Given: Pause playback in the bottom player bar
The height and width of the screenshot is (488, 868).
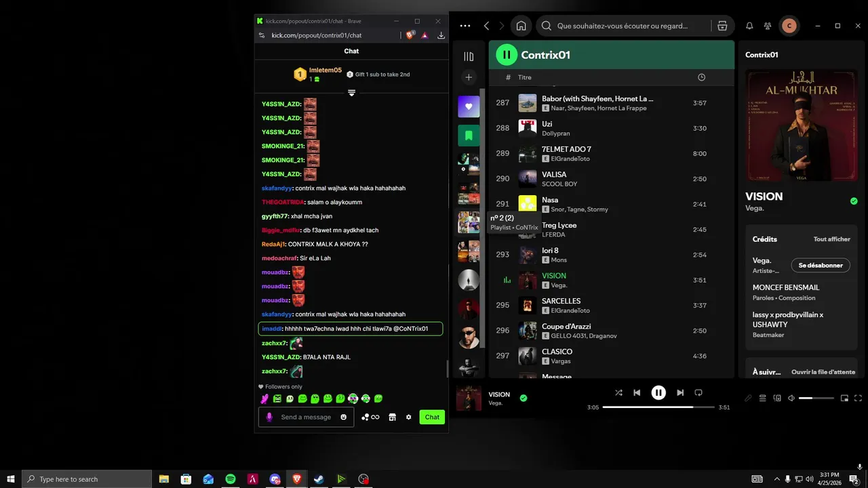Looking at the screenshot, I should 658,392.
